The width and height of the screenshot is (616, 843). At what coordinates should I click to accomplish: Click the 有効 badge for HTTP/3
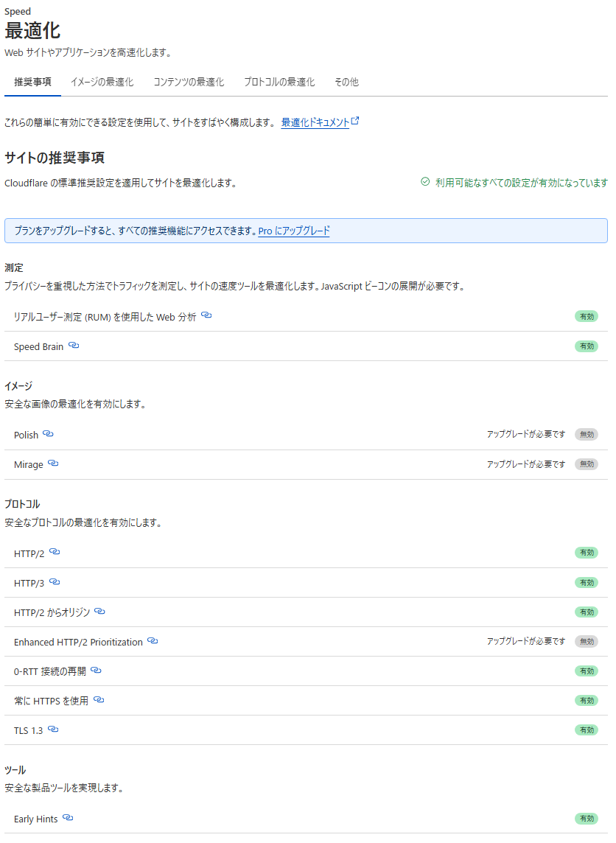click(x=587, y=583)
